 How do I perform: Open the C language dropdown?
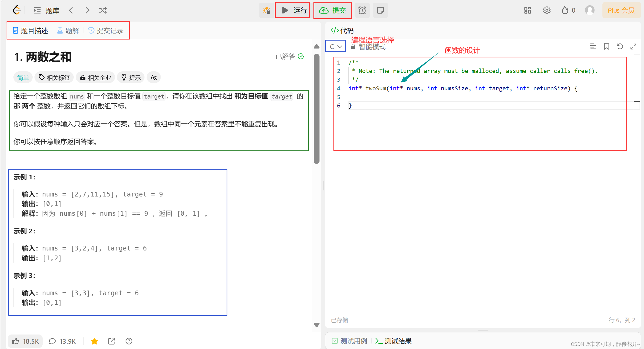click(x=336, y=46)
